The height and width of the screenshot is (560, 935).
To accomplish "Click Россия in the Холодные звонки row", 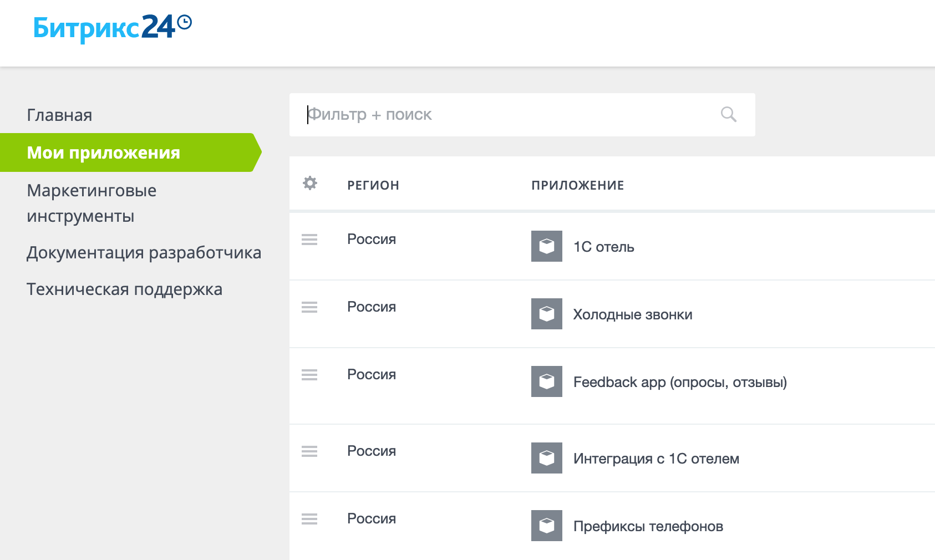I will (372, 307).
